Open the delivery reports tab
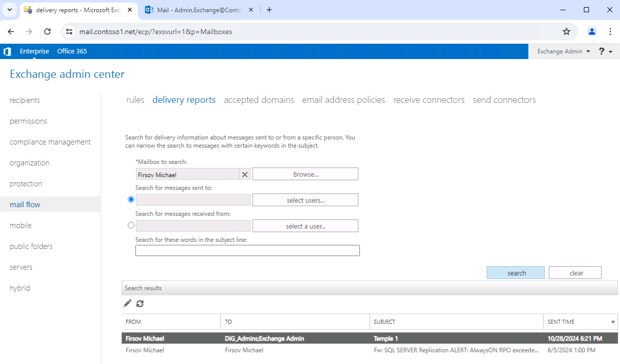620x364 pixels. [184, 100]
